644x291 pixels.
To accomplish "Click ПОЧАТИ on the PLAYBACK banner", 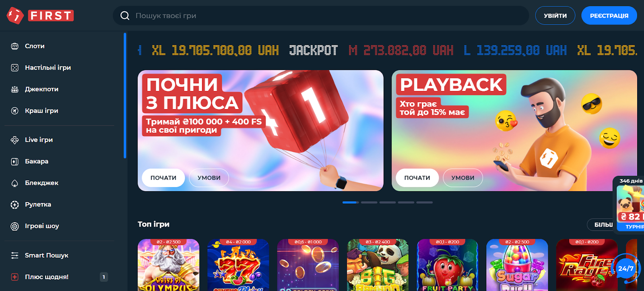I will click(417, 178).
